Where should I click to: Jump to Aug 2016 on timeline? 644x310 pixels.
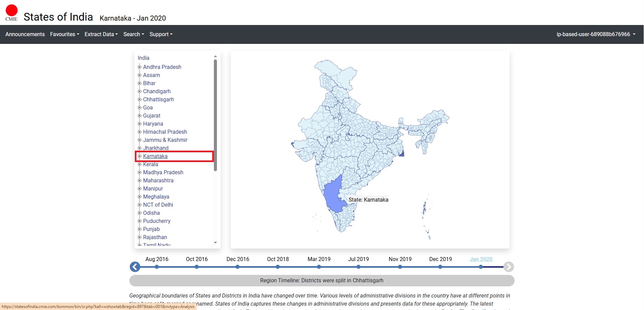pos(157,266)
